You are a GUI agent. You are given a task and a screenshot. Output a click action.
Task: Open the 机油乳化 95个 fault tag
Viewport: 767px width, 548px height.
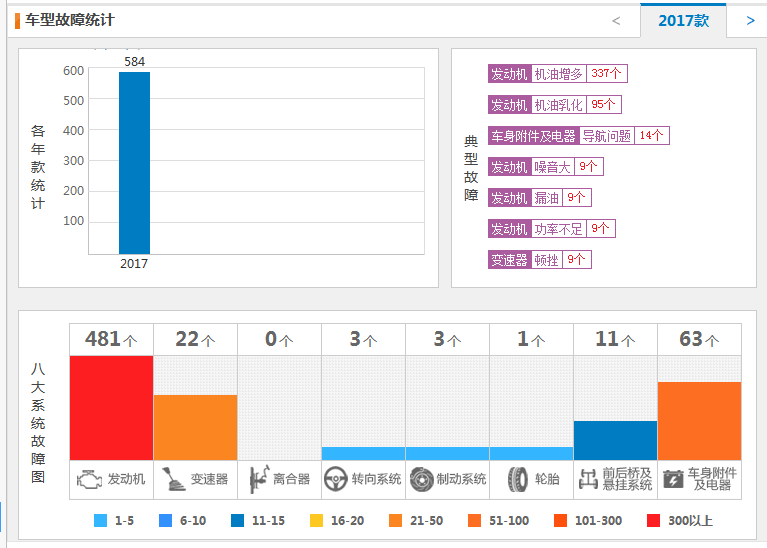tap(555, 104)
